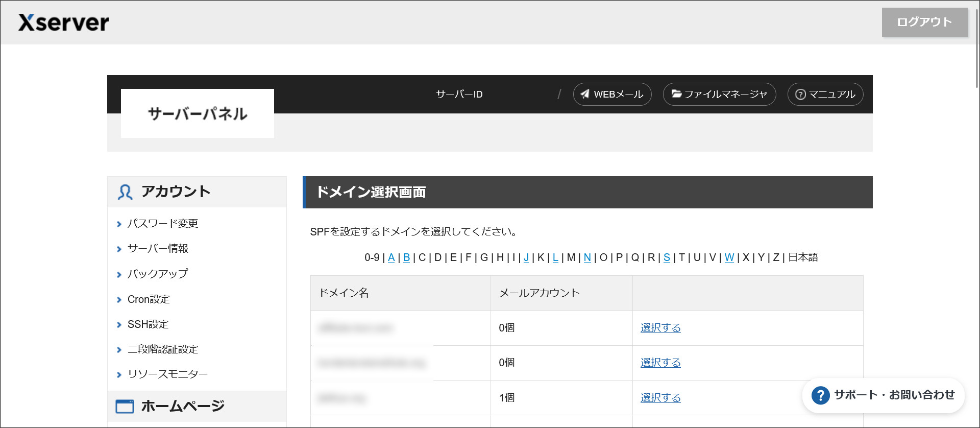Open リソースモニター in the sidebar
The height and width of the screenshot is (428, 980).
tap(167, 374)
